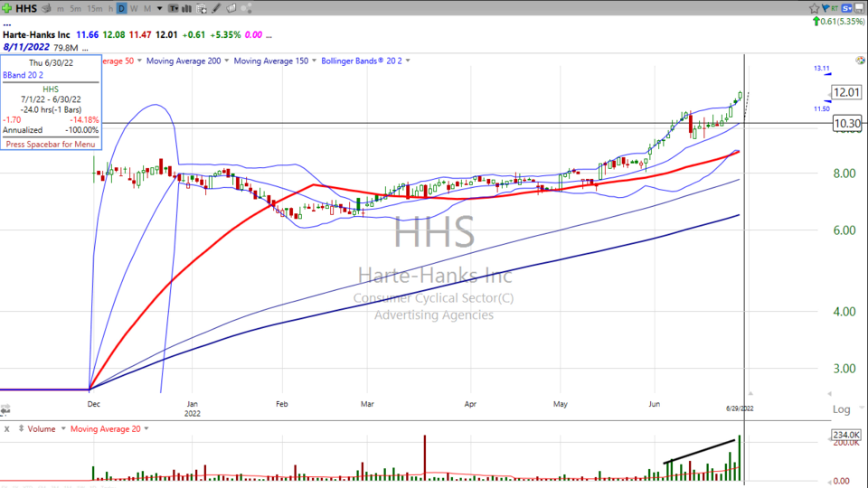Switch to Weekly 'W' timeframe

pyautogui.click(x=134, y=9)
